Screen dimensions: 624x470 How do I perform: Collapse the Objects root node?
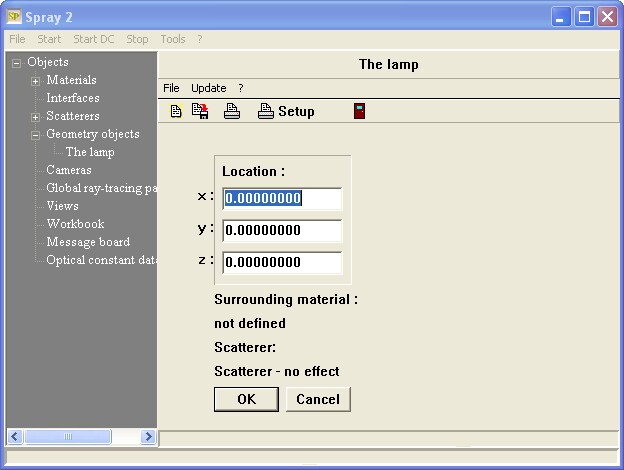[16, 63]
